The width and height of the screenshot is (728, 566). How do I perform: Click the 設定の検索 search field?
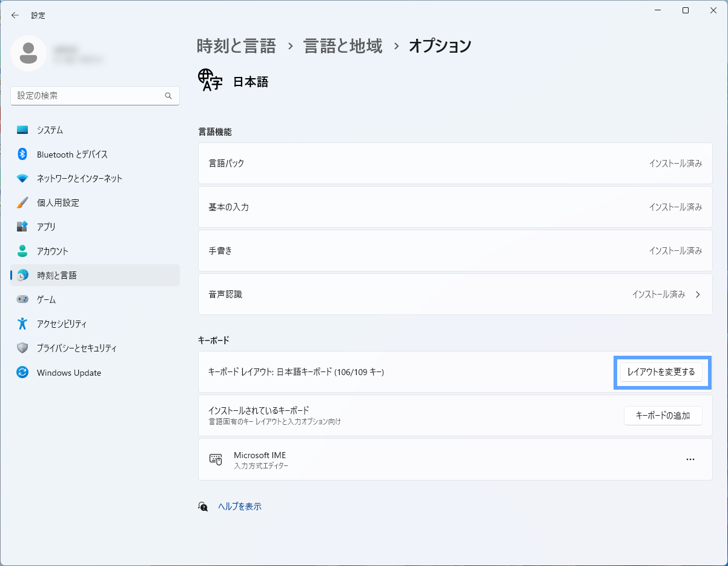pos(95,96)
